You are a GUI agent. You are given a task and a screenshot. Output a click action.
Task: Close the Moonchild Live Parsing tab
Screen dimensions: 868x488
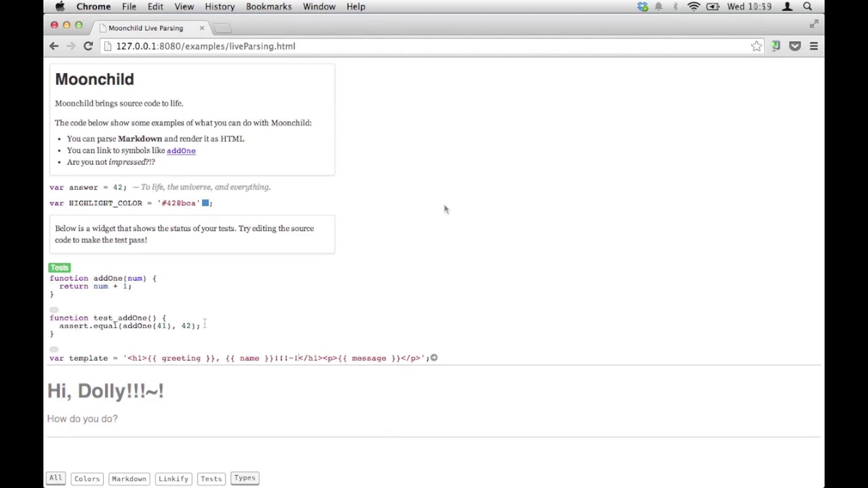click(x=202, y=28)
